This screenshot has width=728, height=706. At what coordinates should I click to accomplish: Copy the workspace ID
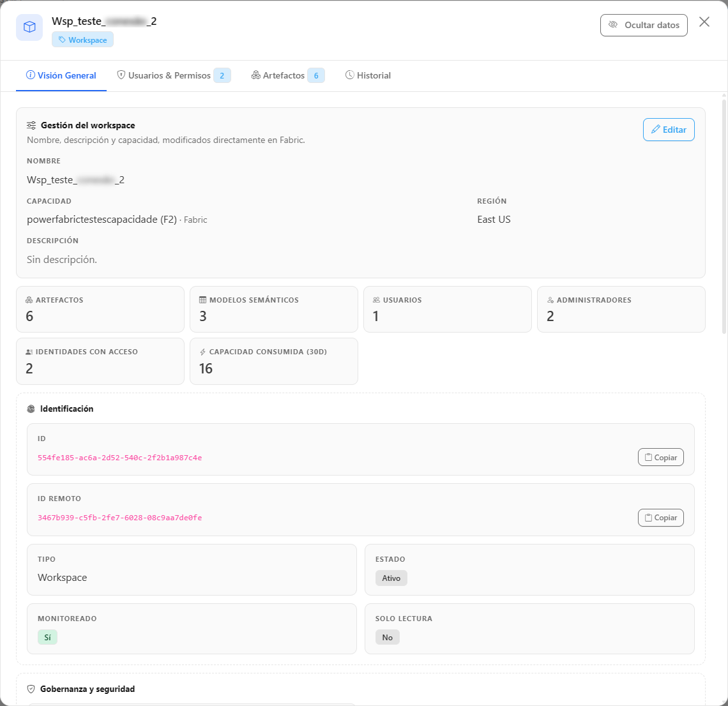coord(661,457)
